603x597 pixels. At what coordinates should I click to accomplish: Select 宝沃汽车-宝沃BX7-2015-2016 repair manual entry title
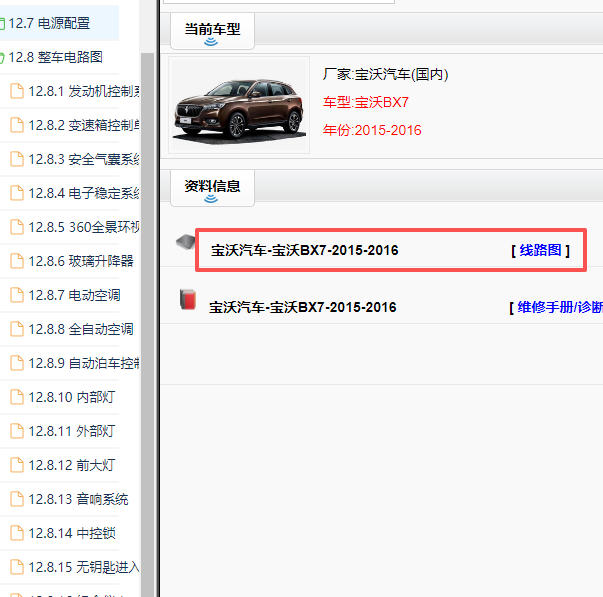(303, 307)
